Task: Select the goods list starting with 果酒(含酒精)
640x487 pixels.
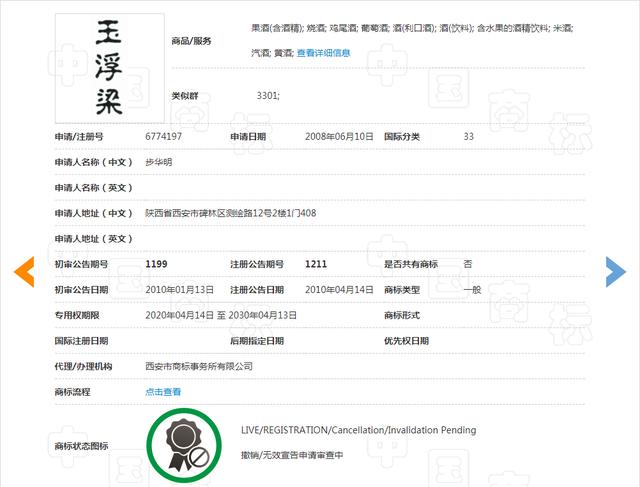Action: (412, 40)
